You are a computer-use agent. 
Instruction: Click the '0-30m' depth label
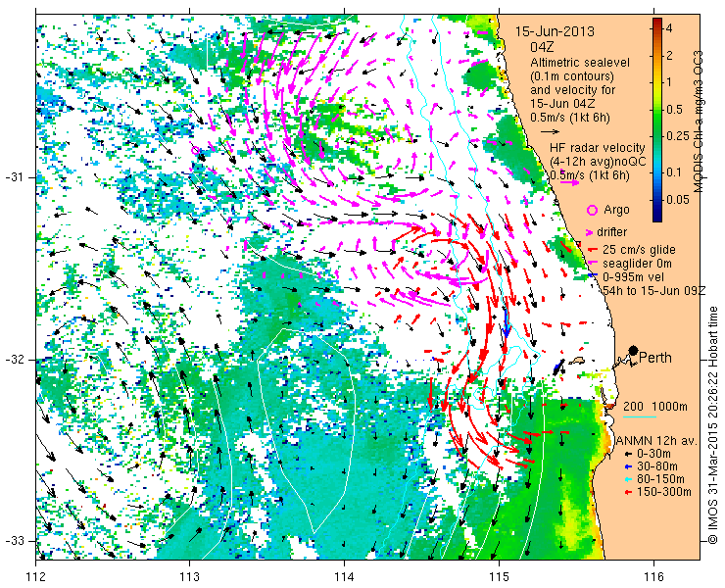point(653,455)
